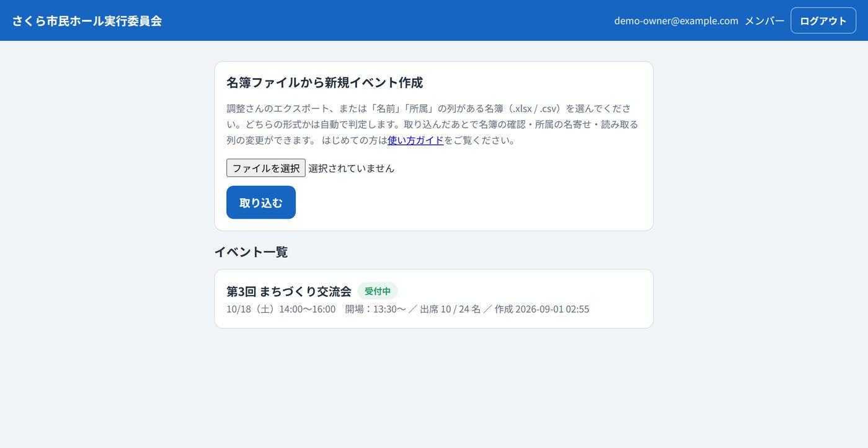Click the 名簿ファイルから新規イベント作成 heading
This screenshot has width=868, height=448.
(325, 82)
